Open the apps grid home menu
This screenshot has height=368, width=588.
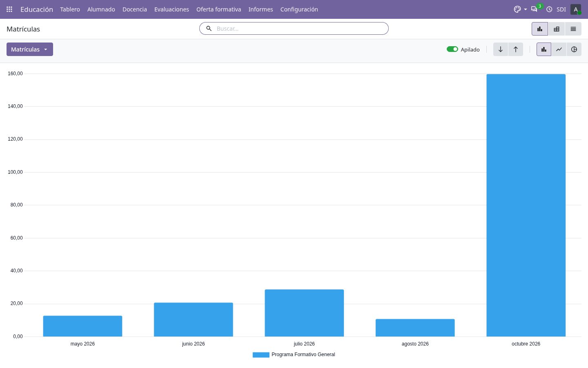[x=9, y=9]
